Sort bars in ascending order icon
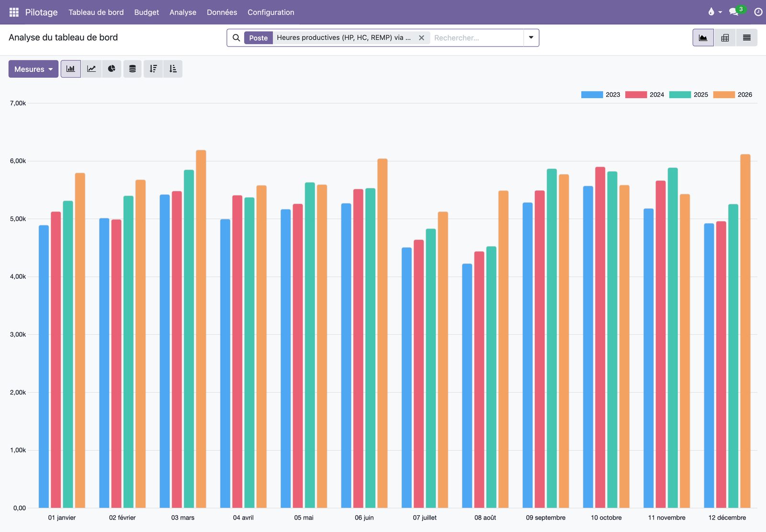This screenshot has height=532, width=766. pyautogui.click(x=173, y=69)
